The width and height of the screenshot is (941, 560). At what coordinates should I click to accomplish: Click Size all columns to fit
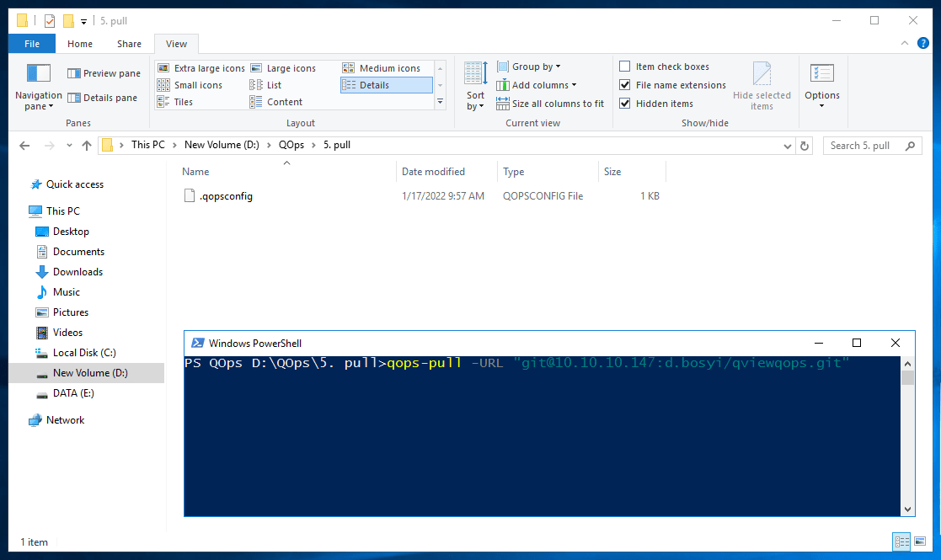point(550,104)
